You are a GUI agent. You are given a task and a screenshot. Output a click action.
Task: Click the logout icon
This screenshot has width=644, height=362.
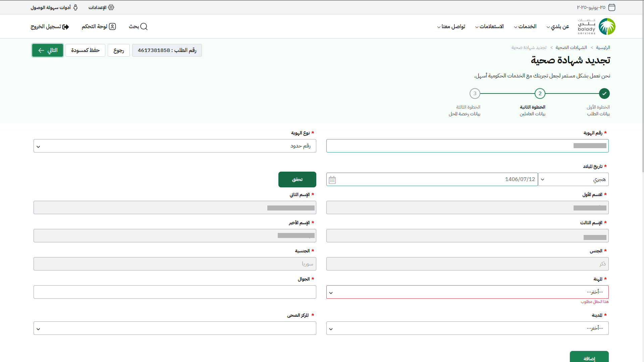tap(66, 27)
